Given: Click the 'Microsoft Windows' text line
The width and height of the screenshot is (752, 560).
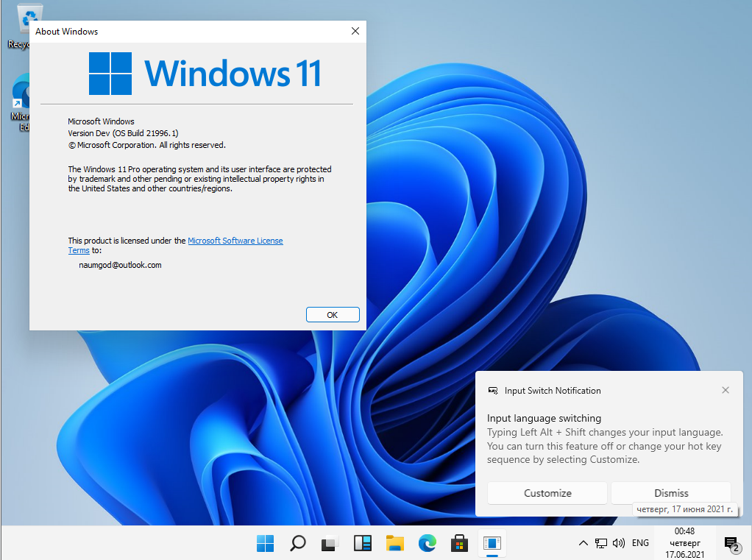Looking at the screenshot, I should 101,121.
